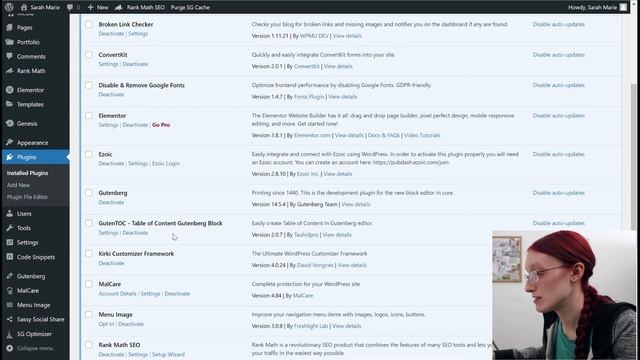The image size is (640, 360).
Task: Click the Templates folder sidebar icon
Action: [x=9, y=104]
